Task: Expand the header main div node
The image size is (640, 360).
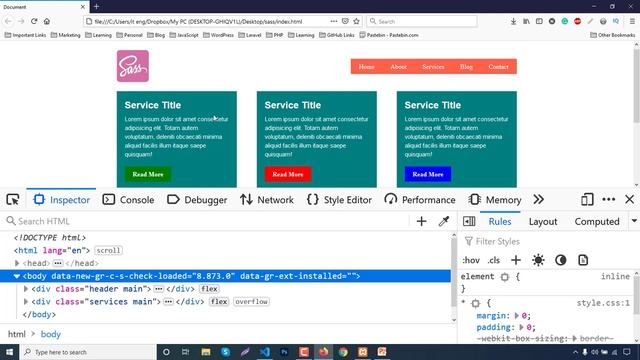Action: tap(26, 289)
